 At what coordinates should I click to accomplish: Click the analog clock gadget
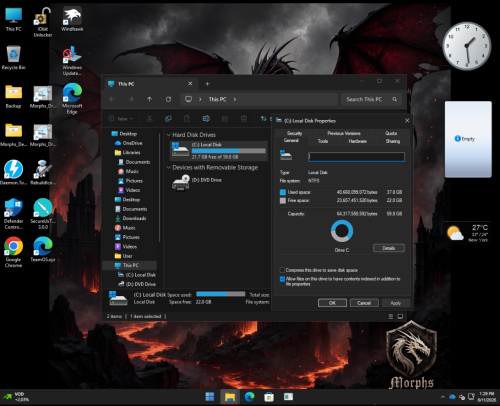(x=467, y=46)
